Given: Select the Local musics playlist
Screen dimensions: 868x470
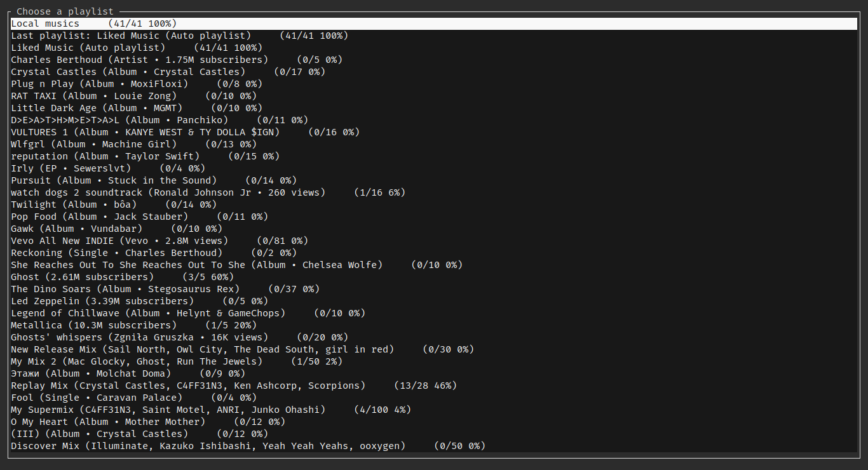Looking at the screenshot, I should coord(434,23).
